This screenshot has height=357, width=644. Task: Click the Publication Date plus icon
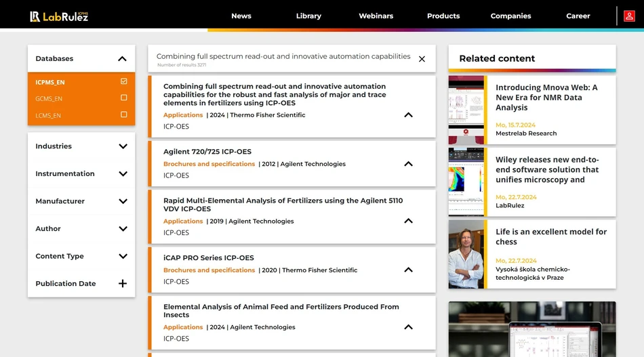[123, 284]
